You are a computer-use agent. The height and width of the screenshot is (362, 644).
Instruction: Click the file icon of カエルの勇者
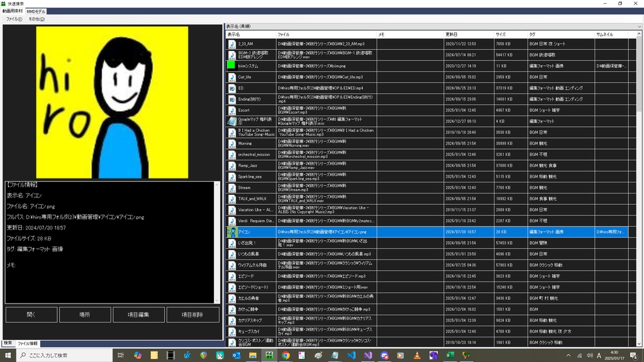pos(232,299)
